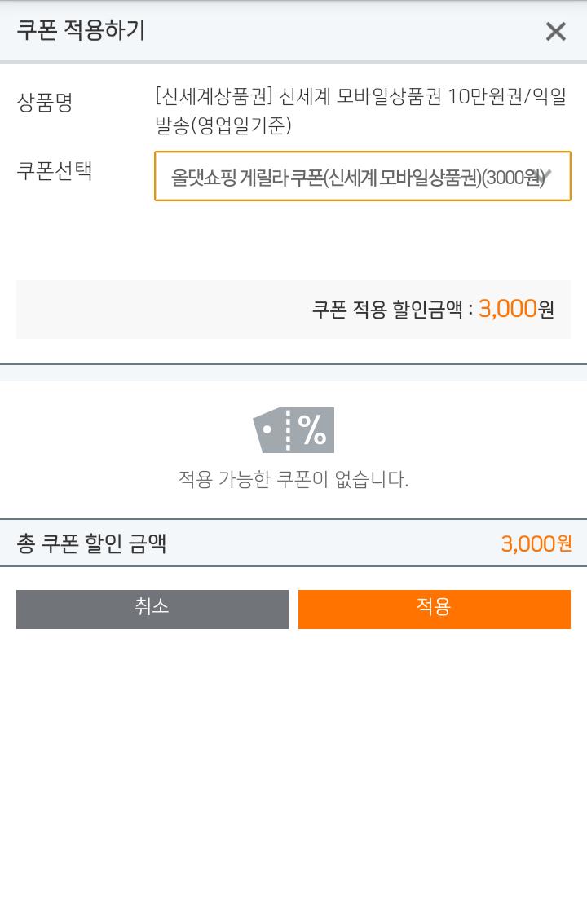Click the 총 쿠폰 할인 금액 label
The image size is (587, 924).
click(91, 543)
